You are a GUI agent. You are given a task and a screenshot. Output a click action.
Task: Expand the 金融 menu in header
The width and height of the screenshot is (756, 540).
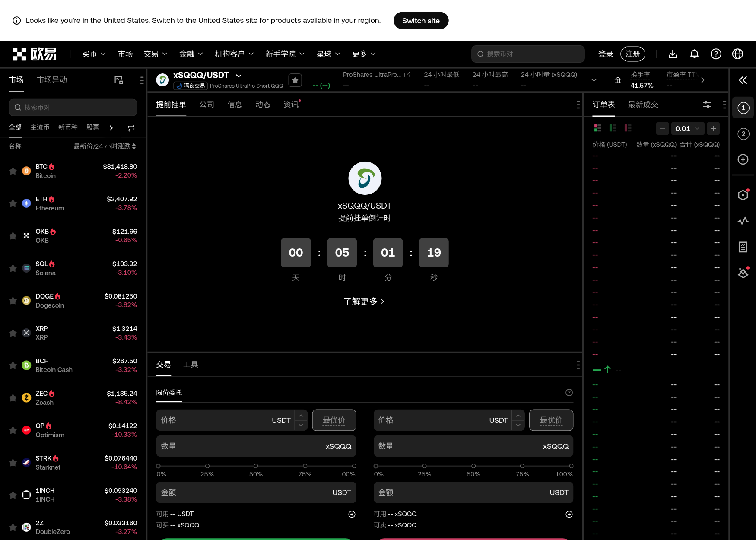(191, 54)
